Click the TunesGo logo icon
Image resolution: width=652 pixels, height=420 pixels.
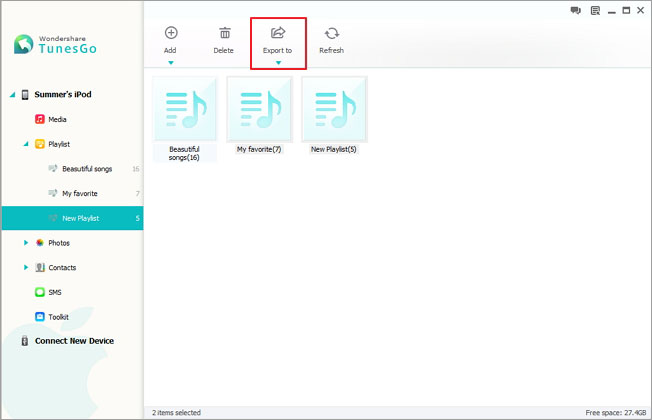[x=23, y=44]
